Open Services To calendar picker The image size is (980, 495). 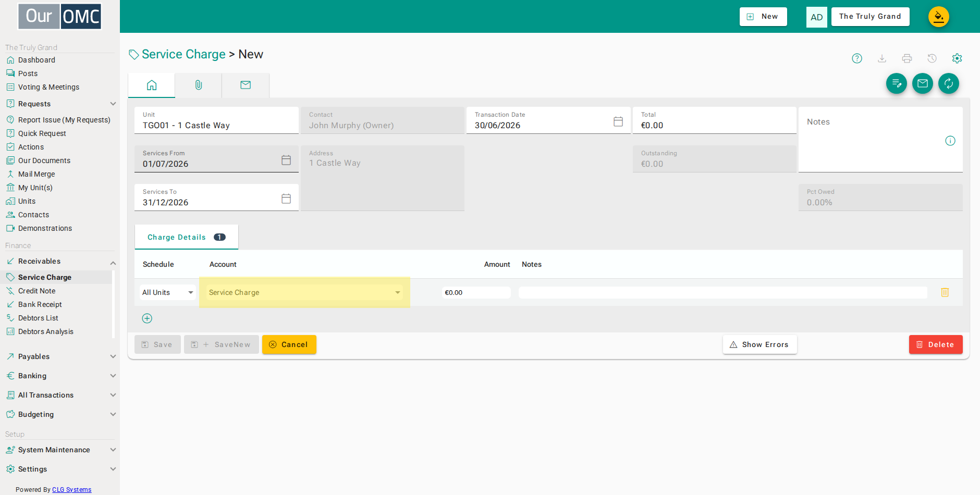point(286,199)
